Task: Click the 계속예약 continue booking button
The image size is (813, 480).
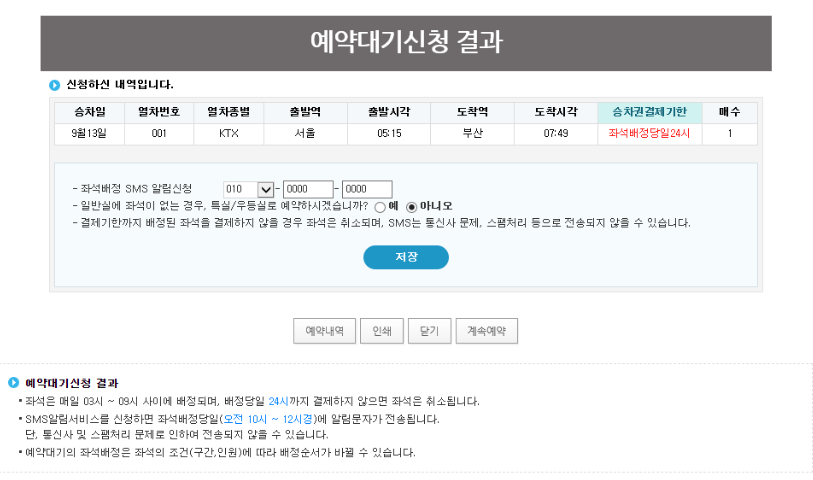Action: 486,331
